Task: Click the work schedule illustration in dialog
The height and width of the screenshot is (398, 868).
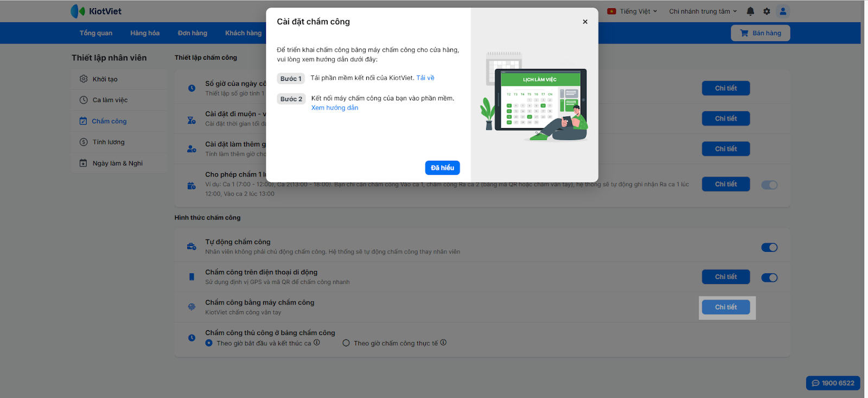Action: click(534, 97)
